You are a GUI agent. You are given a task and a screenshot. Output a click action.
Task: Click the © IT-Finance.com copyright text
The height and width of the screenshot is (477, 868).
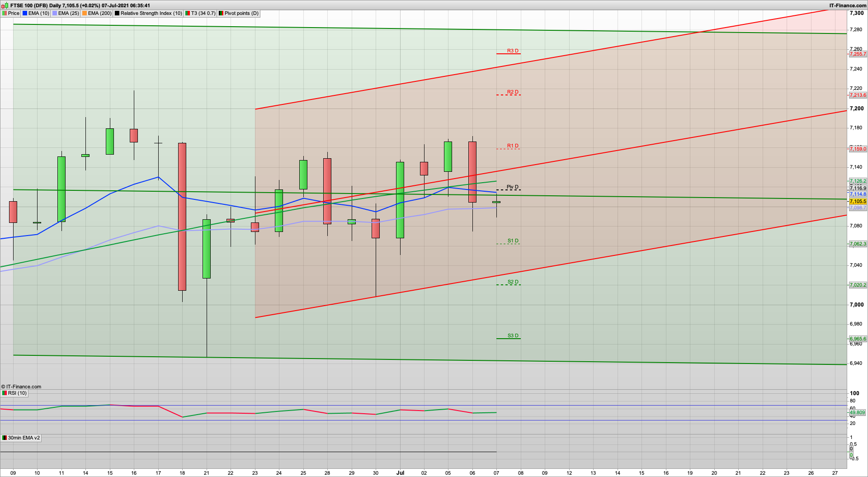tap(22, 387)
